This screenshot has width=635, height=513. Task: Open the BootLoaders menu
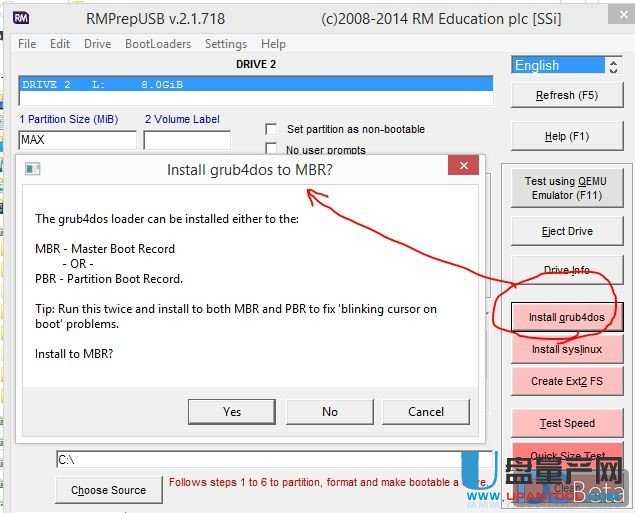click(x=158, y=44)
